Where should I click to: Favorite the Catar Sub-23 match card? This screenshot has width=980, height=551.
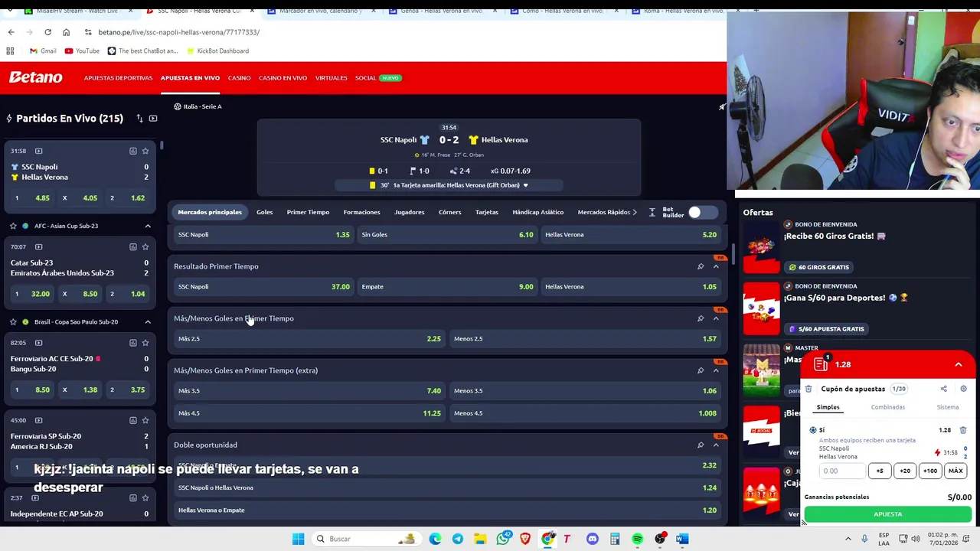point(145,246)
